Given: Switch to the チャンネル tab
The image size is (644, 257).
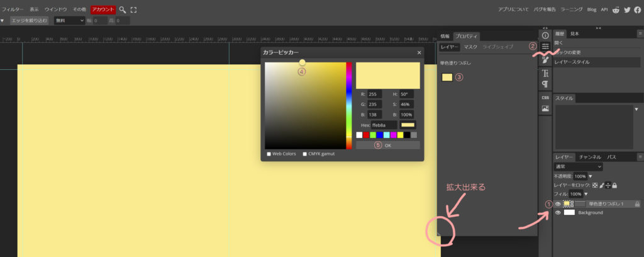Looking at the screenshot, I should 590,156.
